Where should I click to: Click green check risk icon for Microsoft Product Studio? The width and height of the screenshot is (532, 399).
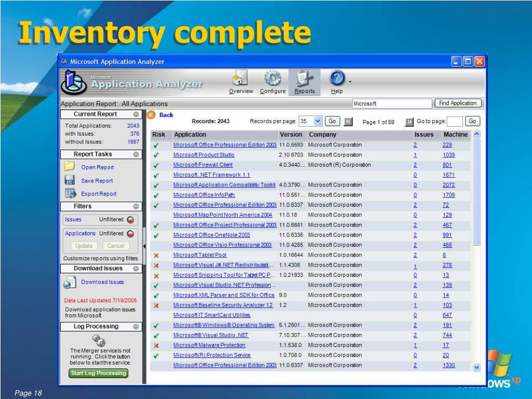click(x=156, y=155)
